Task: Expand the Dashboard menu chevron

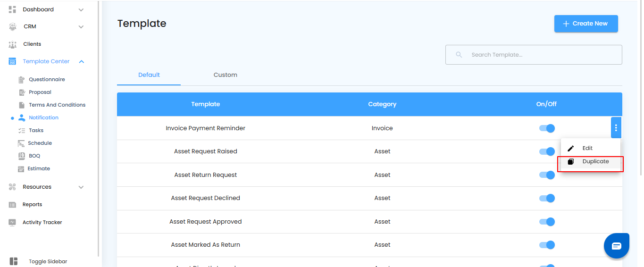Action: (81, 10)
